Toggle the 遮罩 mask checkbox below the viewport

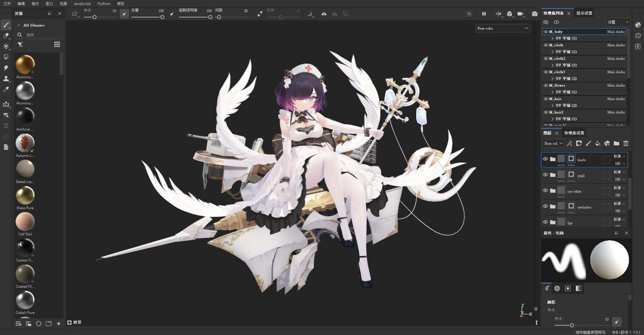69,323
